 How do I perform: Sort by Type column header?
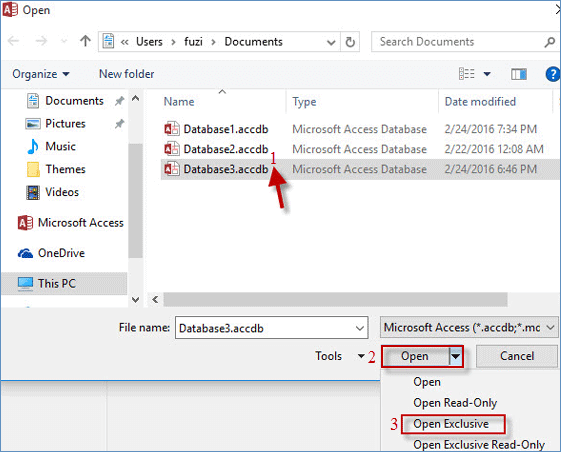coord(304,102)
